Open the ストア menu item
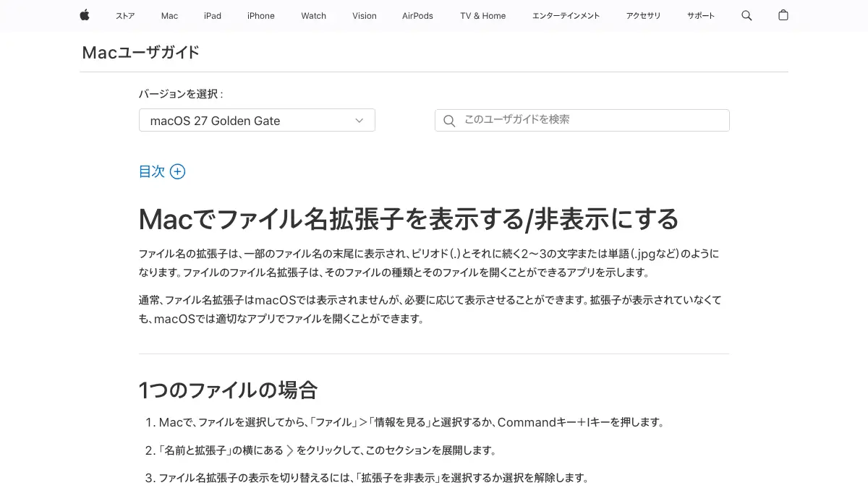 click(x=125, y=16)
